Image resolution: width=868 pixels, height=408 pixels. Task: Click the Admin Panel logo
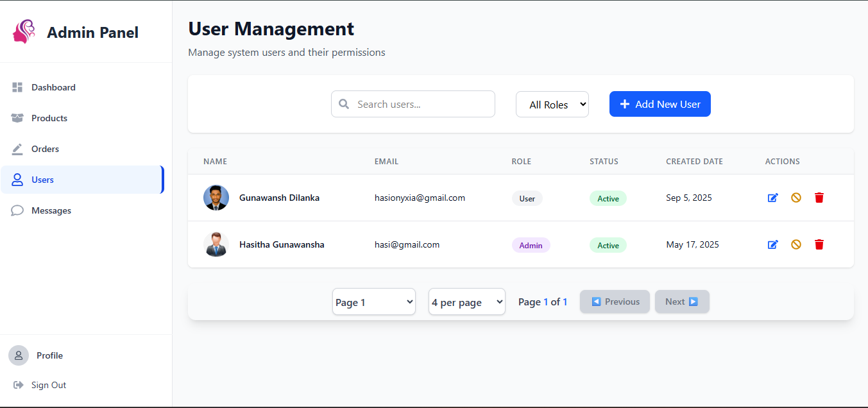(x=24, y=31)
